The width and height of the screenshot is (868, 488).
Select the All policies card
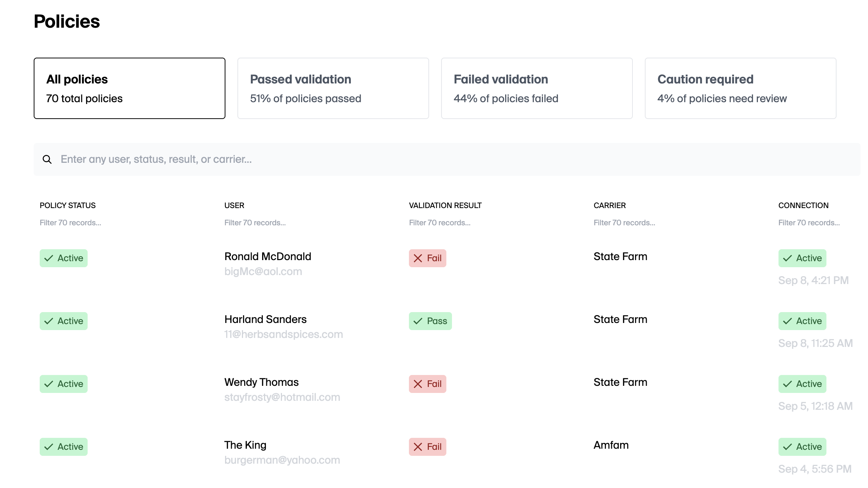click(130, 88)
